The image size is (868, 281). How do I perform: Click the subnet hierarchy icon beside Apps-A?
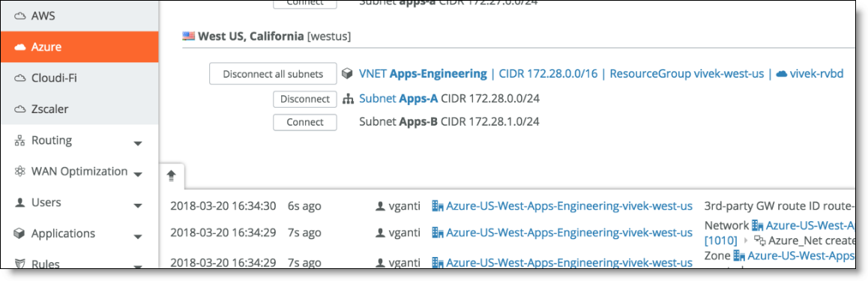click(348, 100)
